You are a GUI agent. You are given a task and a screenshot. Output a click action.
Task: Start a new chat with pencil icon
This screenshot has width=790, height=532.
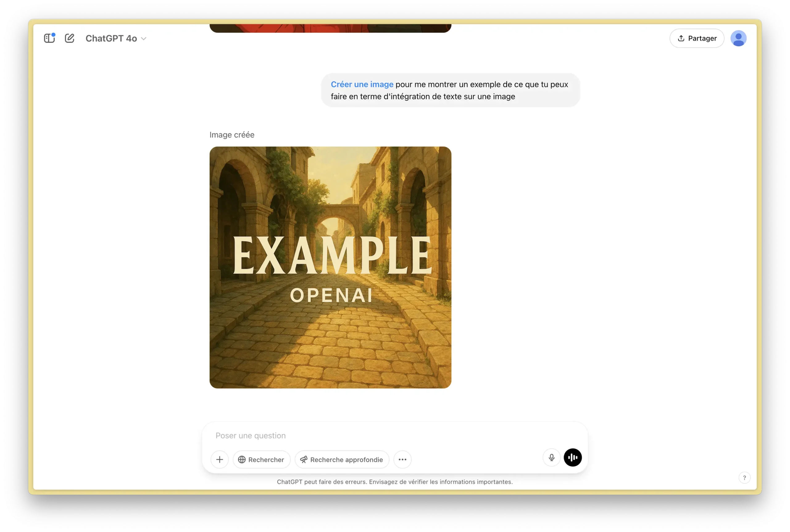69,38
